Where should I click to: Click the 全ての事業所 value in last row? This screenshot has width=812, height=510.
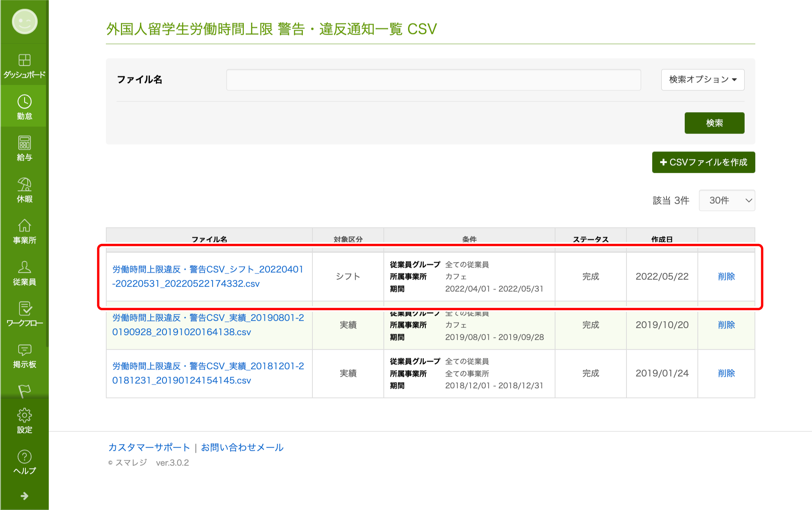[467, 374]
